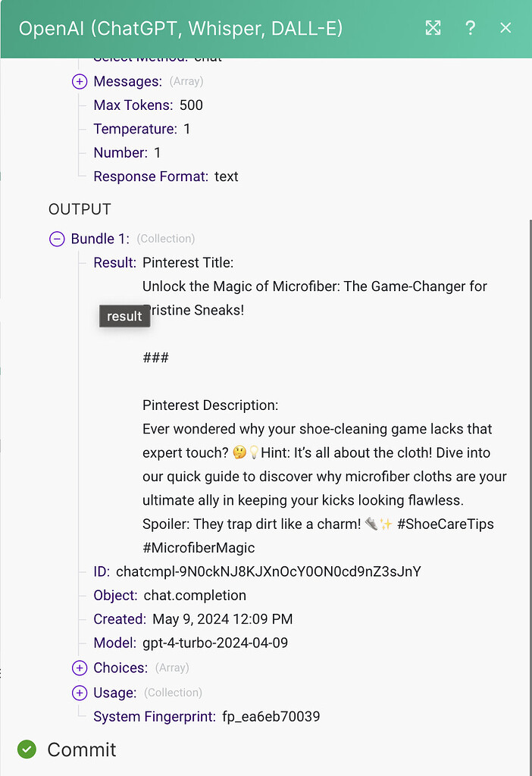This screenshot has height=776, width=532.
Task: Click the Max Tokens field label
Action: click(133, 105)
